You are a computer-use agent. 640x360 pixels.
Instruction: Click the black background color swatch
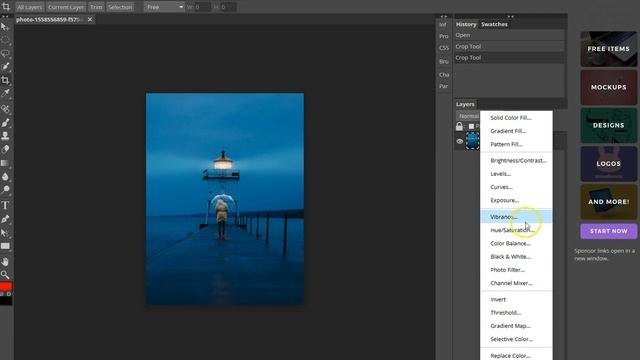(x=6, y=300)
